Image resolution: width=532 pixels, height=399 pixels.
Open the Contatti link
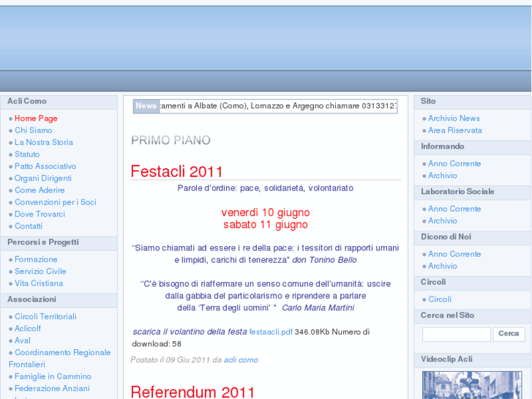pyautogui.click(x=29, y=226)
